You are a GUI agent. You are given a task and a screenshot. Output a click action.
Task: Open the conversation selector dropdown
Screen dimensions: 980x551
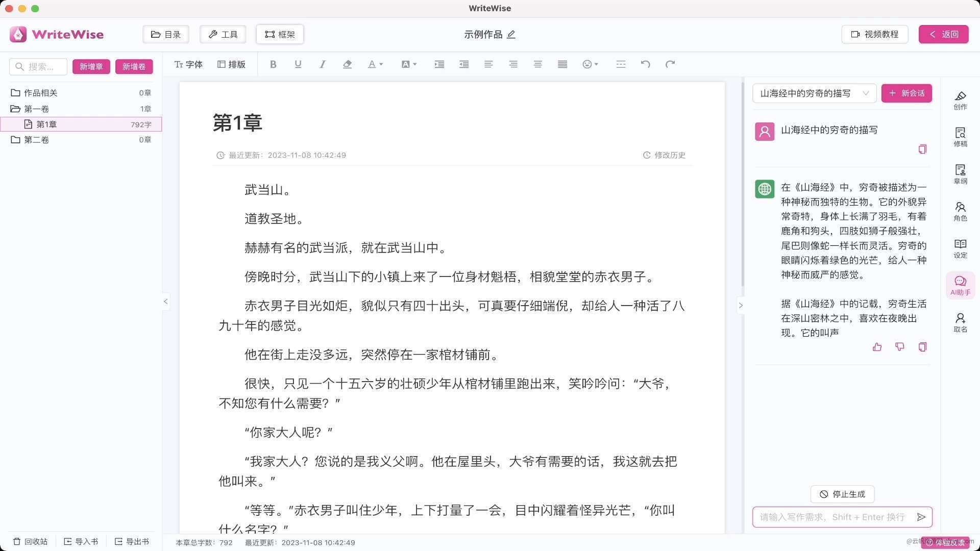[x=814, y=93]
